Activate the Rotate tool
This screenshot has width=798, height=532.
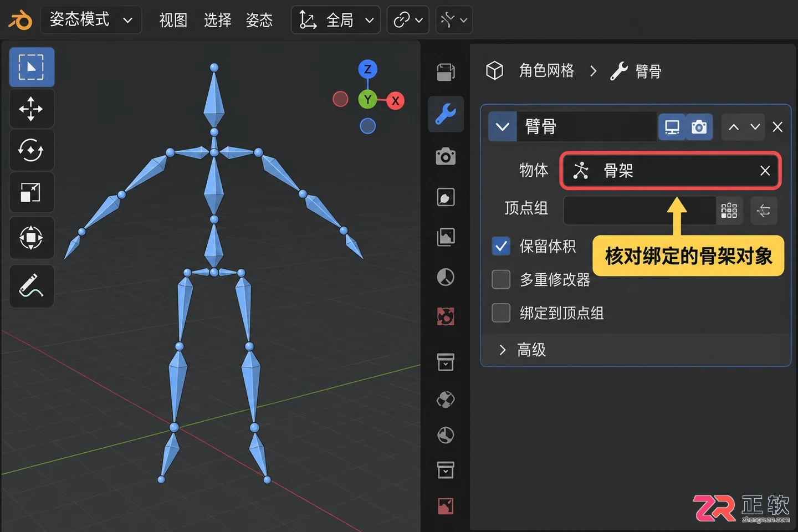click(32, 150)
